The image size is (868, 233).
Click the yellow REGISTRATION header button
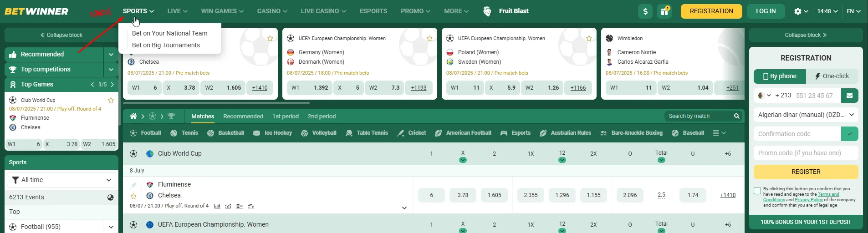[711, 11]
